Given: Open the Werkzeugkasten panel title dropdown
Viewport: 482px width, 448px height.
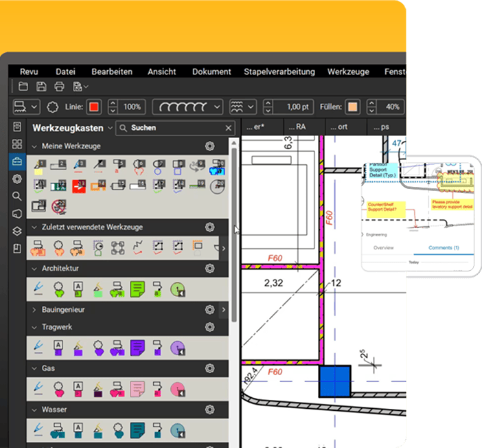Looking at the screenshot, I should click(x=110, y=128).
